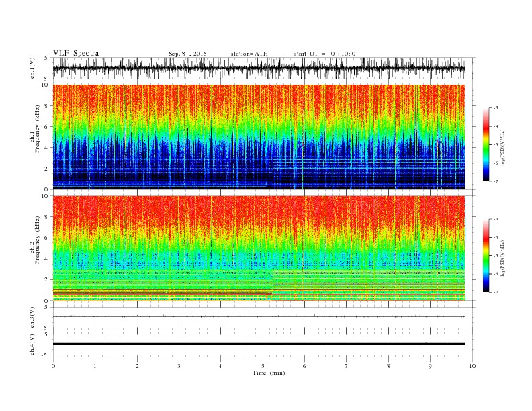
Task: Click the time axis tick label '5'
Action: pyautogui.click(x=263, y=366)
